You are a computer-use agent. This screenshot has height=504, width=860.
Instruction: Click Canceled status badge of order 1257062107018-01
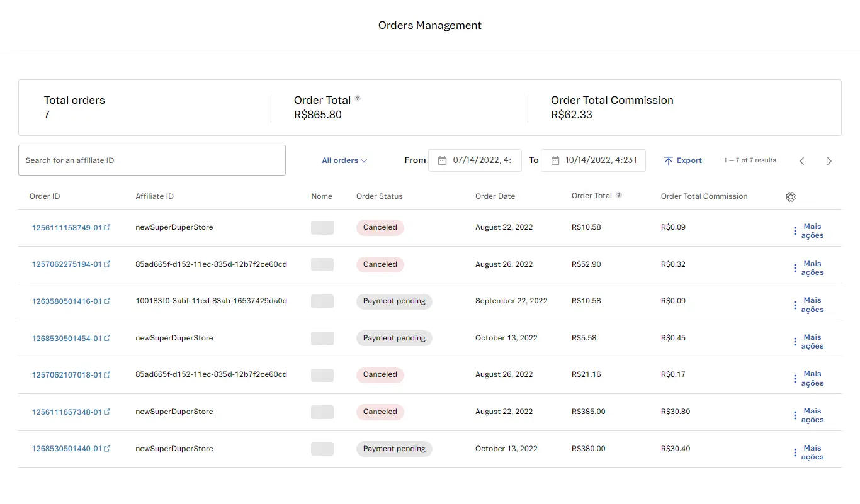click(380, 375)
